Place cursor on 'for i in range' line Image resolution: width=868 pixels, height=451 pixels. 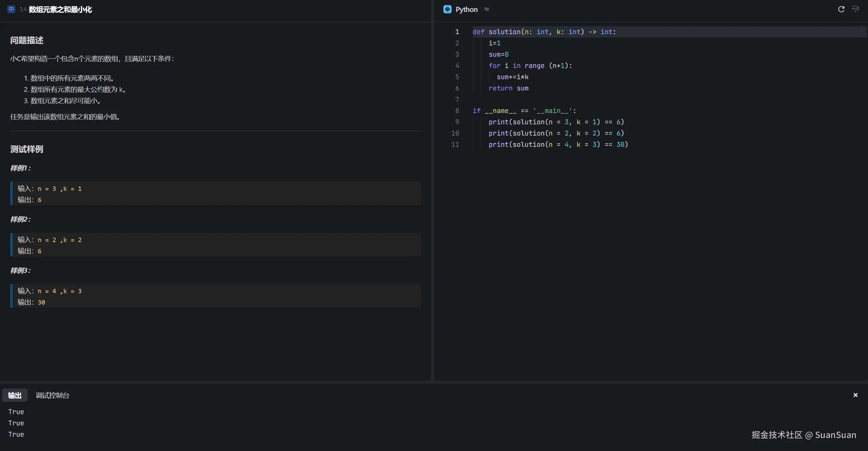530,66
